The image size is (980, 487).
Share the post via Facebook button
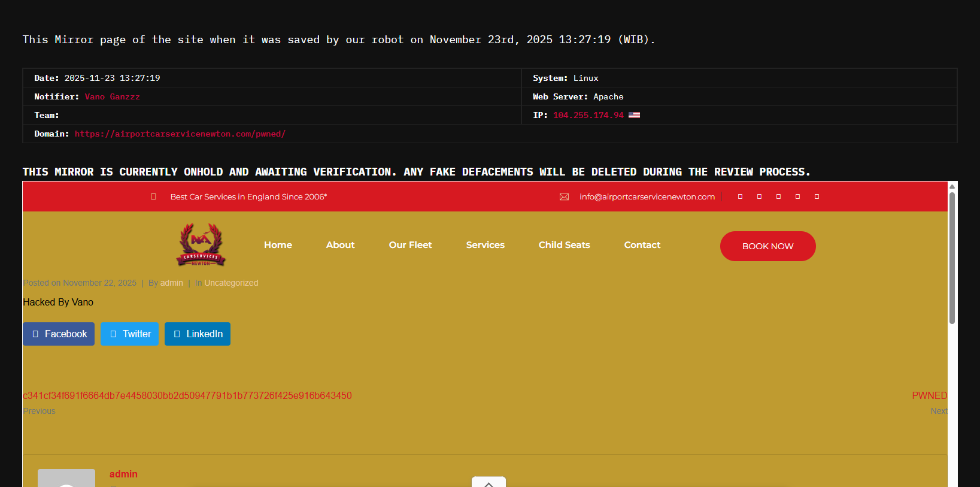59,334
